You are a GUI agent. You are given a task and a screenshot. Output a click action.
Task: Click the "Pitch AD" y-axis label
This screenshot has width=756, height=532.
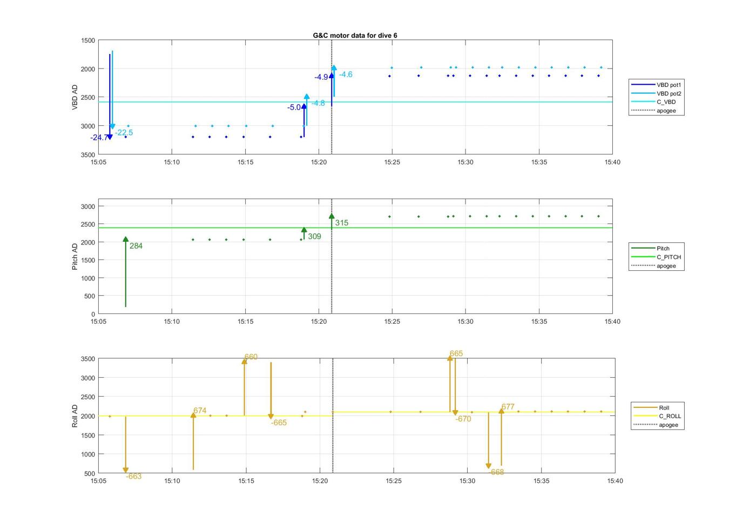pyautogui.click(x=75, y=256)
